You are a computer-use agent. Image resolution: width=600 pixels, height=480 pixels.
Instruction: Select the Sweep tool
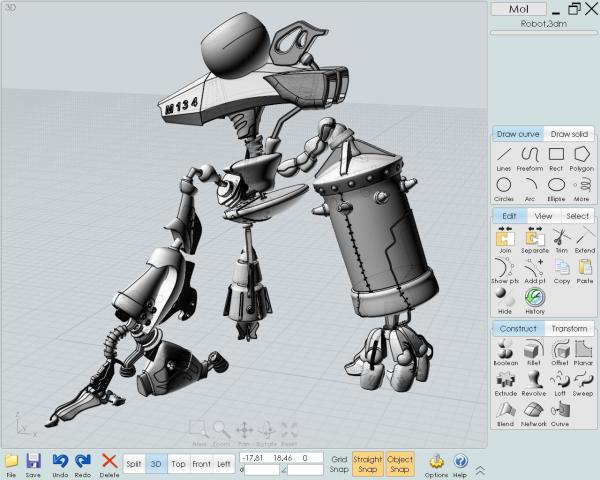pos(583,384)
